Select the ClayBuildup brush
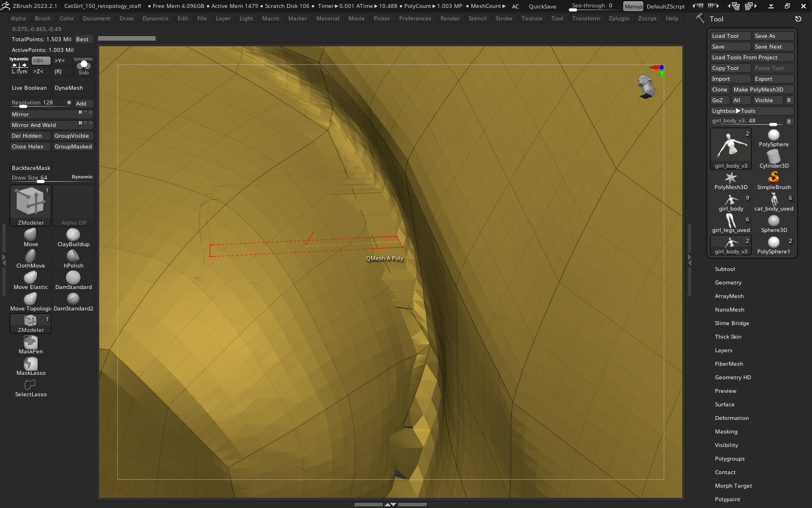This screenshot has height=508, width=812. pos(73,235)
